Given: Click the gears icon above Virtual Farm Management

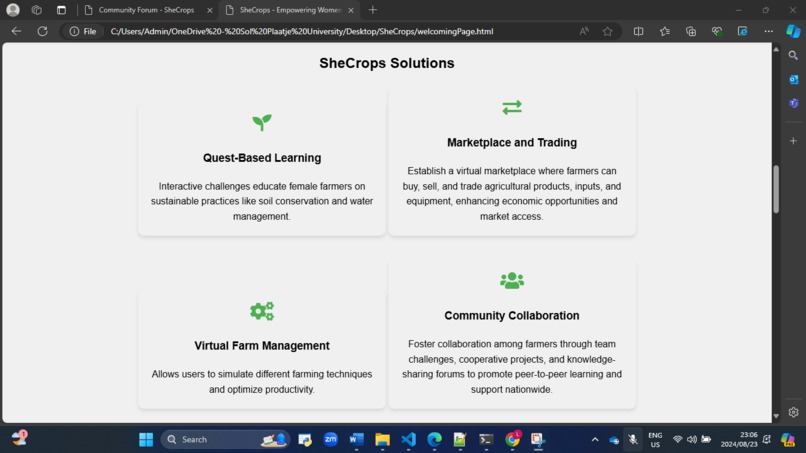Looking at the screenshot, I should point(262,311).
